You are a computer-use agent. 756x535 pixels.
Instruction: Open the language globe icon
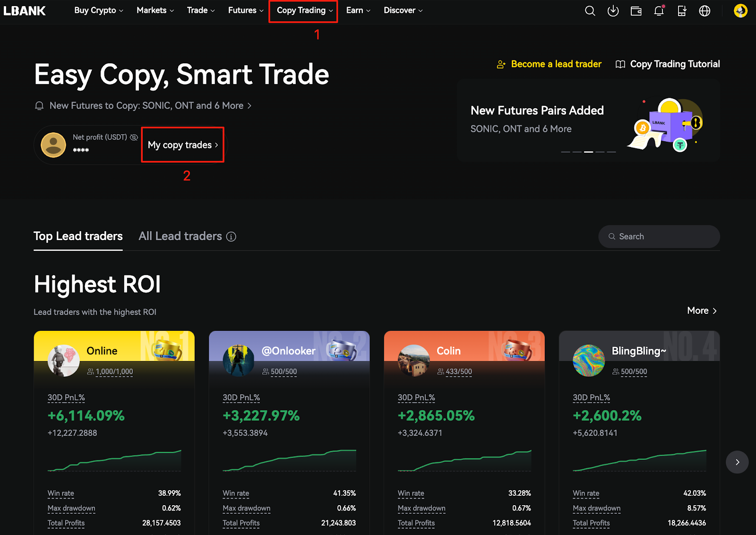704,11
